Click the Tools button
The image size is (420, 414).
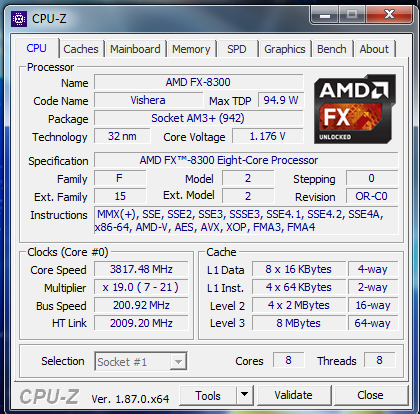pos(208,395)
